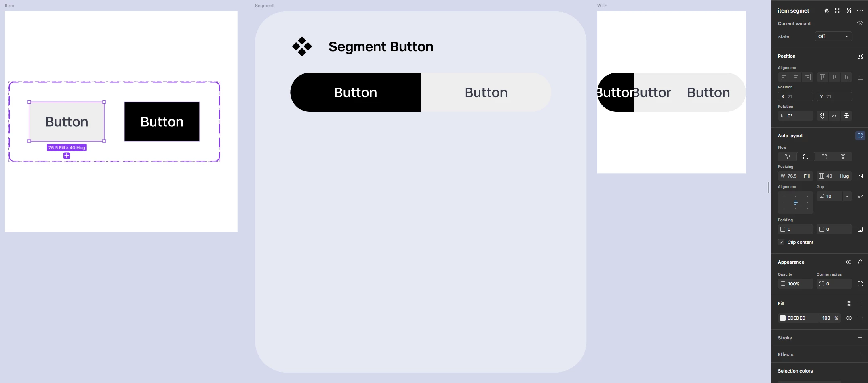
Task: Open individual padding settings icon
Action: pyautogui.click(x=860, y=229)
